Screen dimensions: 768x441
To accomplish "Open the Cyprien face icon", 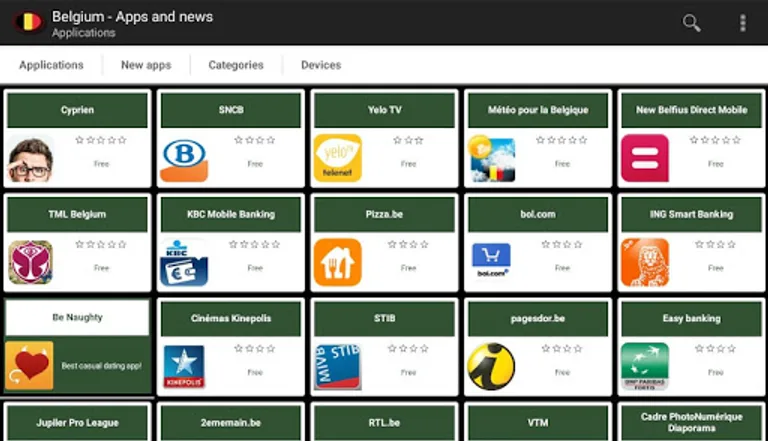I will (30, 159).
